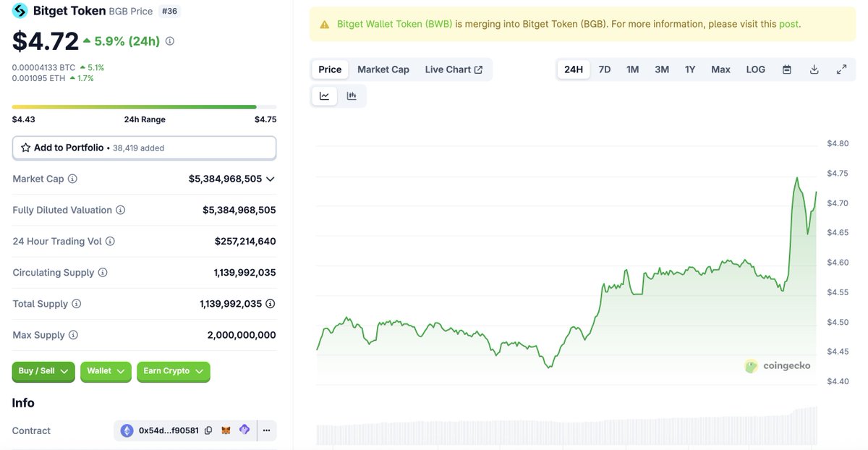Select the 3M time range
The height and width of the screenshot is (450, 868).
tap(662, 69)
